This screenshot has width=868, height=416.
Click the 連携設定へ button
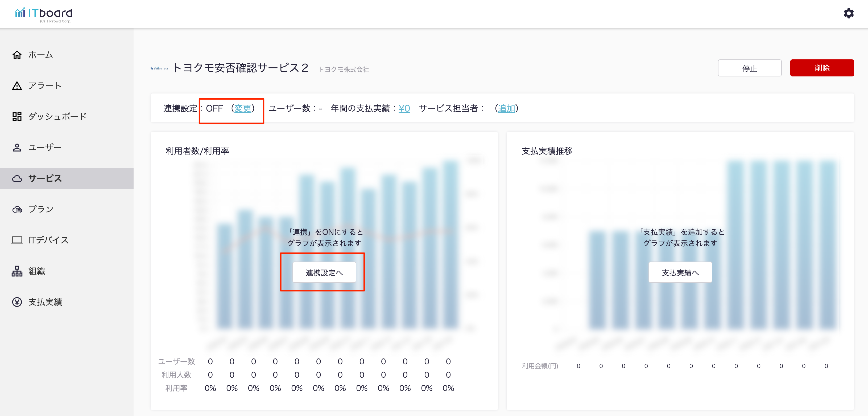(324, 272)
